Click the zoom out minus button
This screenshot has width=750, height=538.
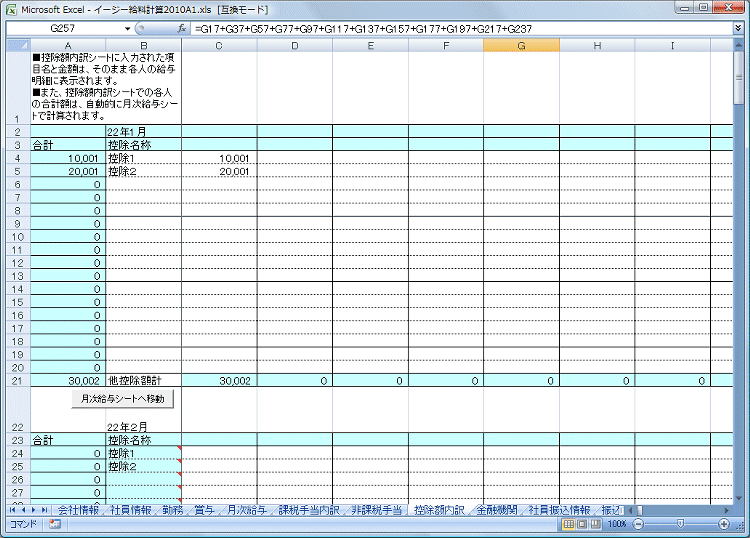(x=637, y=524)
